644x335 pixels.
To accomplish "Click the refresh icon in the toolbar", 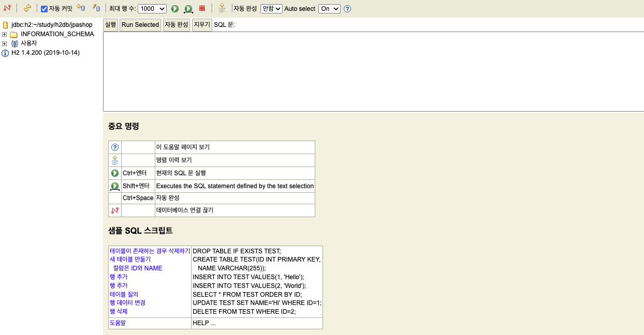I will 27,8.
